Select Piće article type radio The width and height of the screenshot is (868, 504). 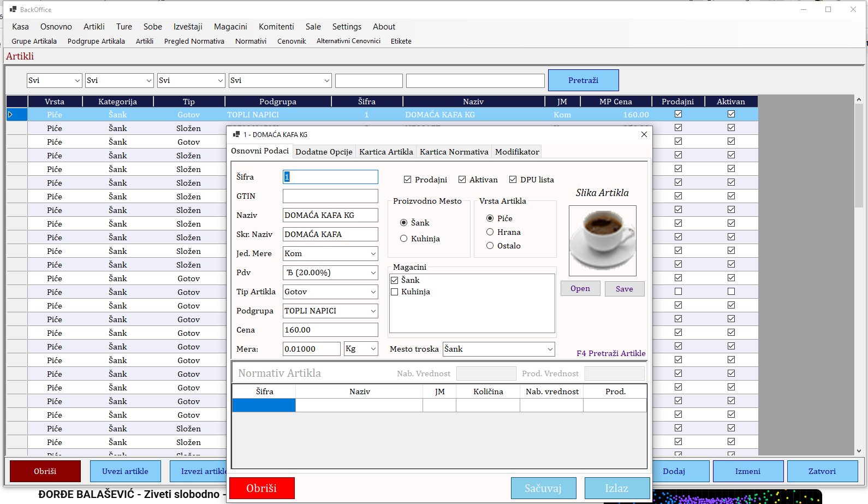(490, 218)
